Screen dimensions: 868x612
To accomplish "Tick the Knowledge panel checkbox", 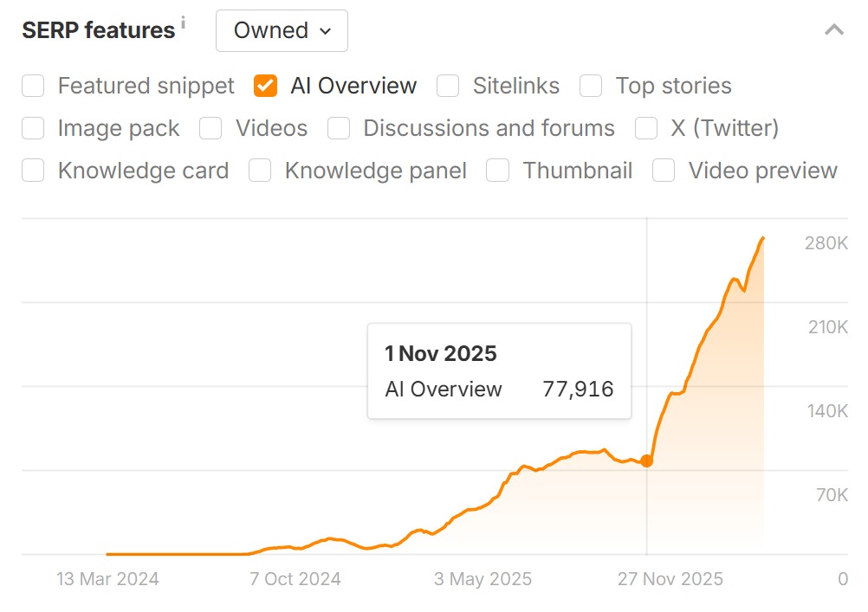I will [260, 171].
